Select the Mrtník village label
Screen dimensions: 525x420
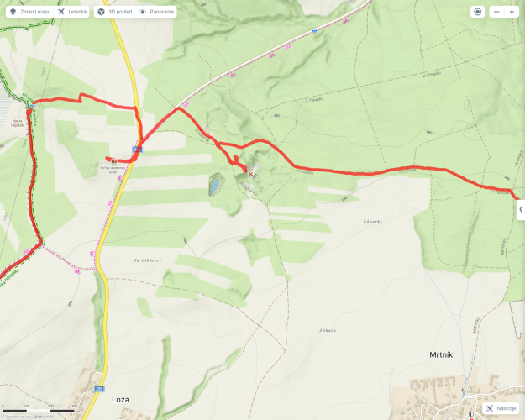coord(441,354)
